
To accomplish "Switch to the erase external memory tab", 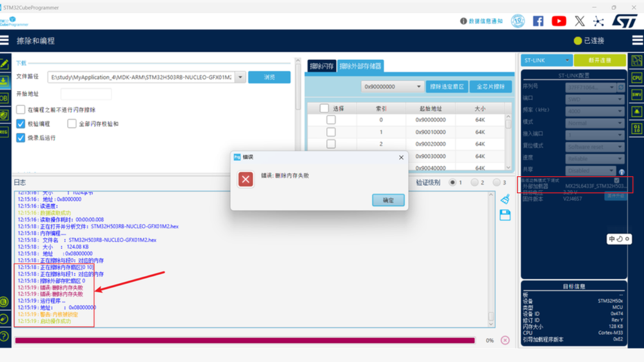I will click(x=360, y=66).
